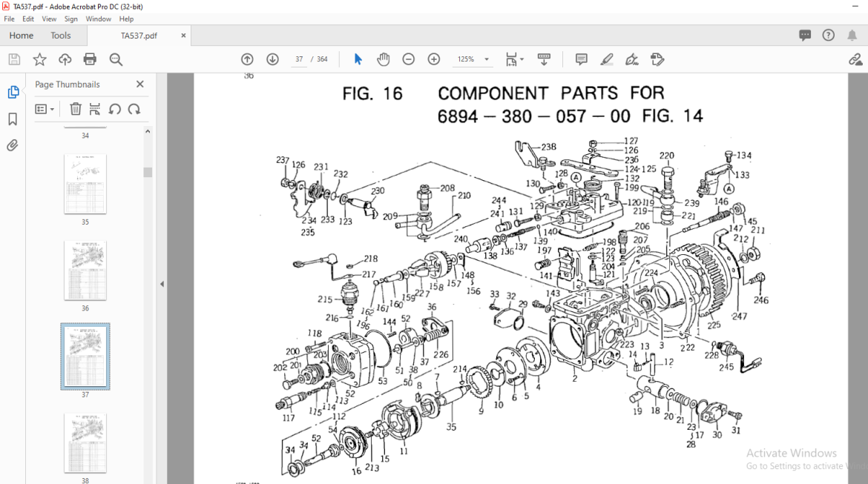Image resolution: width=868 pixels, height=484 pixels.
Task: Toggle the Bookmarks panel
Action: click(13, 119)
